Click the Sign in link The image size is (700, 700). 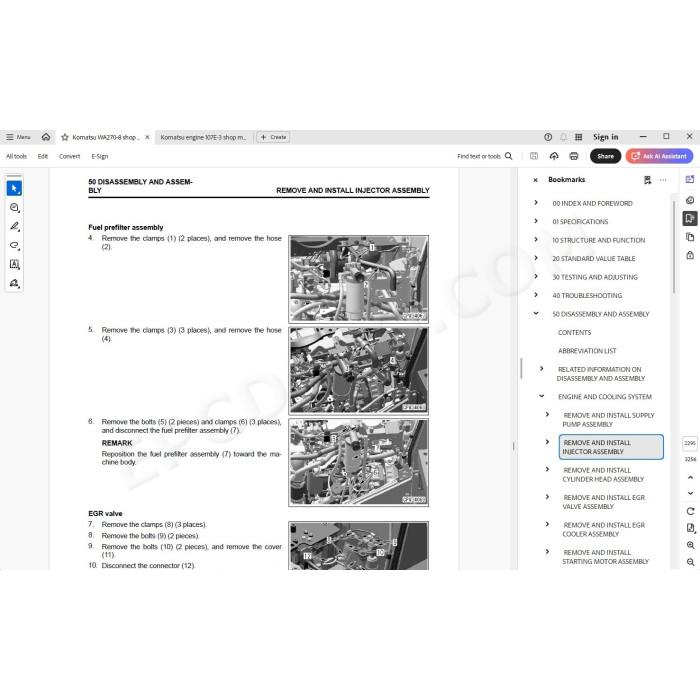click(605, 137)
